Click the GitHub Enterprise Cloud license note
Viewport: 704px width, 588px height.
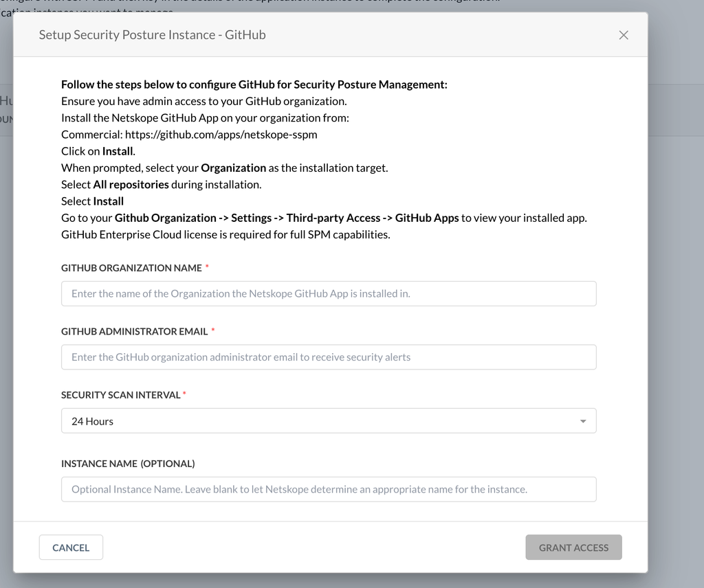(x=225, y=234)
